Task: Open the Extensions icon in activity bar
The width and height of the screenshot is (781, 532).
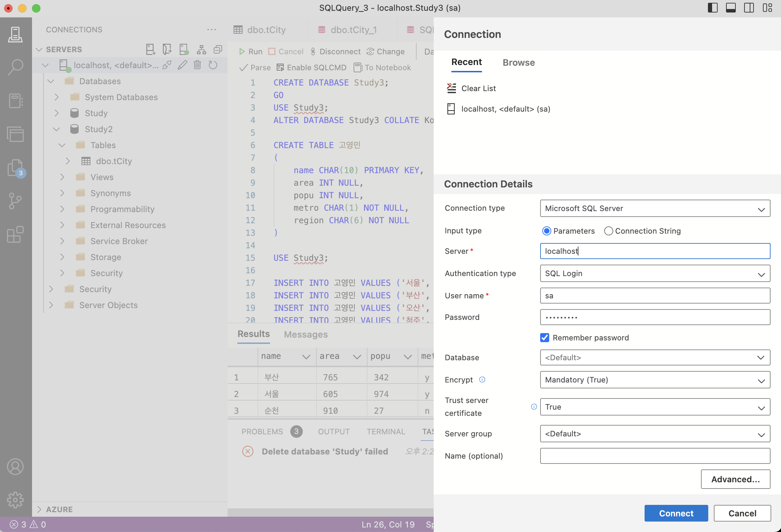Action: click(15, 234)
